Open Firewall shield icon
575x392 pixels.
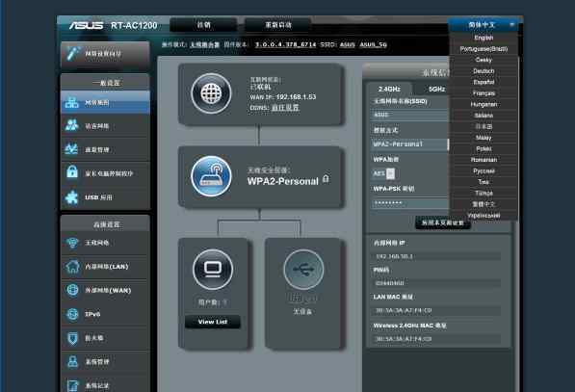tap(72, 338)
